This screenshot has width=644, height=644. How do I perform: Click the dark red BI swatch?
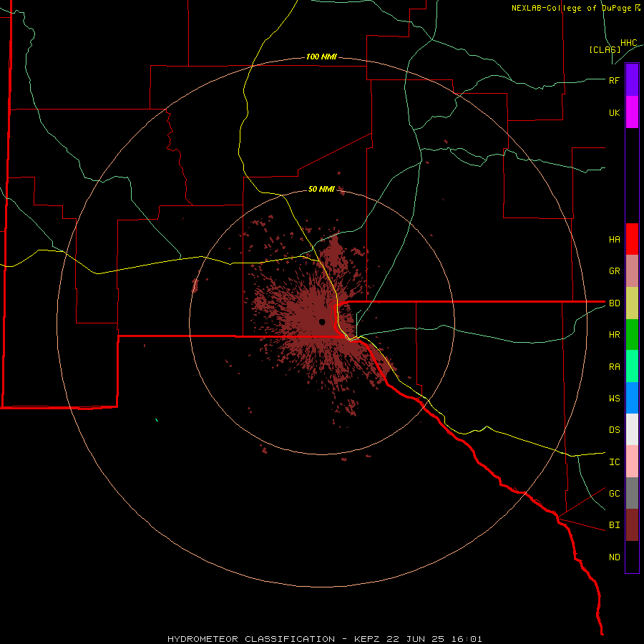(x=632, y=525)
